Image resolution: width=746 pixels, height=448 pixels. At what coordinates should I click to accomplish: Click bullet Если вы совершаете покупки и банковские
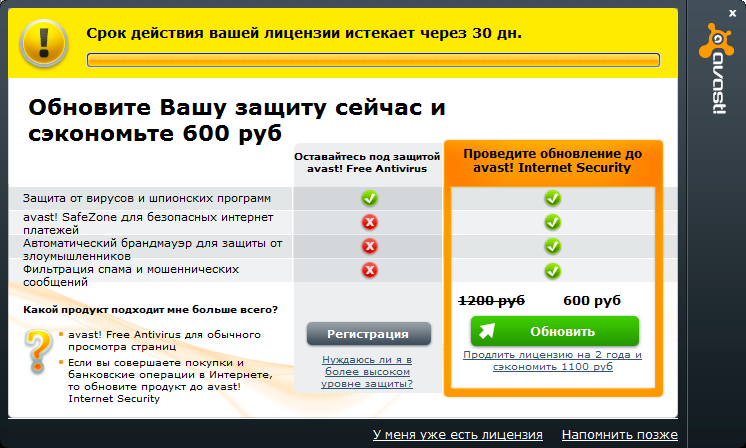(x=170, y=380)
